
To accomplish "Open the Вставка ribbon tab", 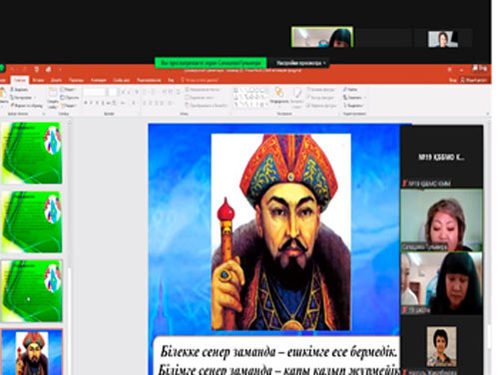I will point(38,80).
